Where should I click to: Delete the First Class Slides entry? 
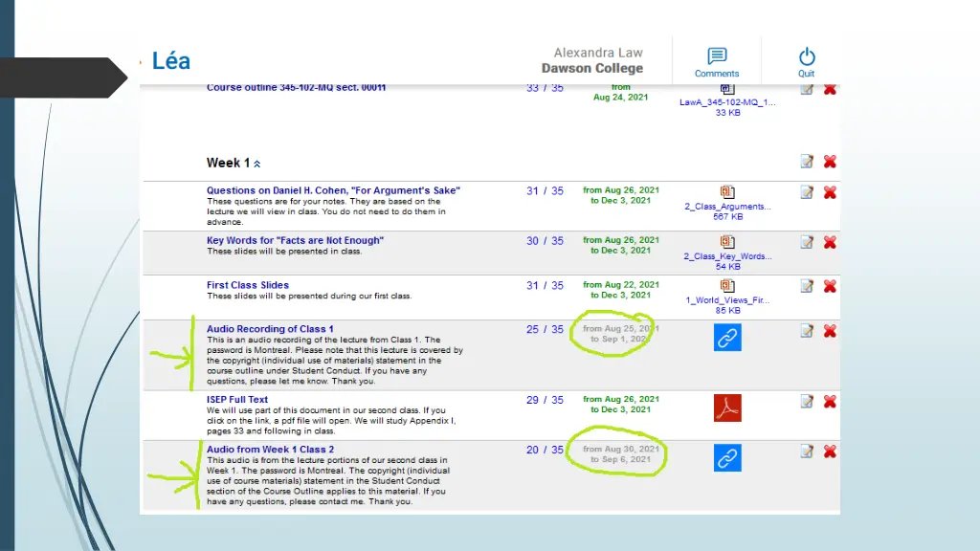(x=830, y=286)
